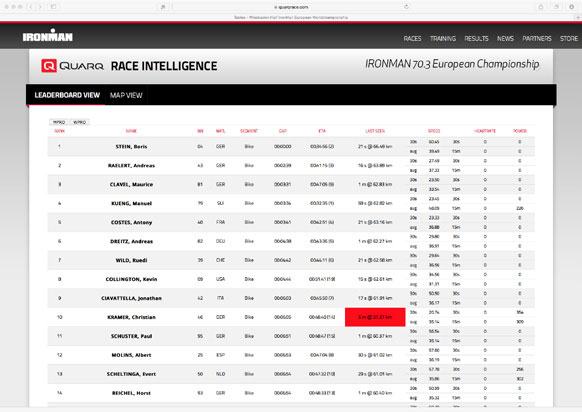Open the STORE menu

click(569, 38)
